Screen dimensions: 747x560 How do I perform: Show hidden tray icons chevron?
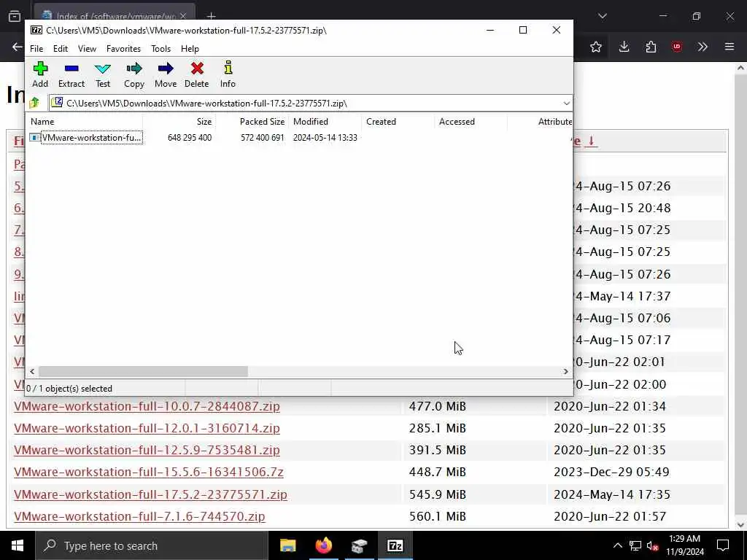pos(617,545)
